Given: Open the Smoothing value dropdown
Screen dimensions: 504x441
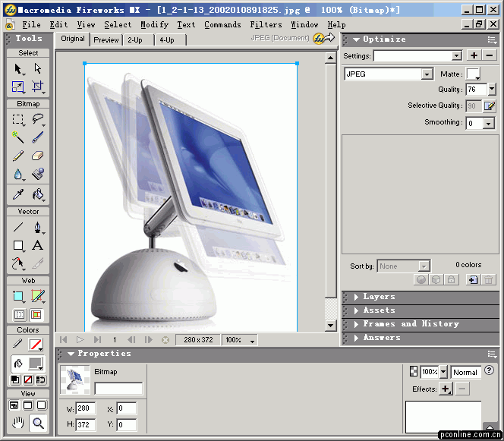Looking at the screenshot, I should tap(488, 123).
